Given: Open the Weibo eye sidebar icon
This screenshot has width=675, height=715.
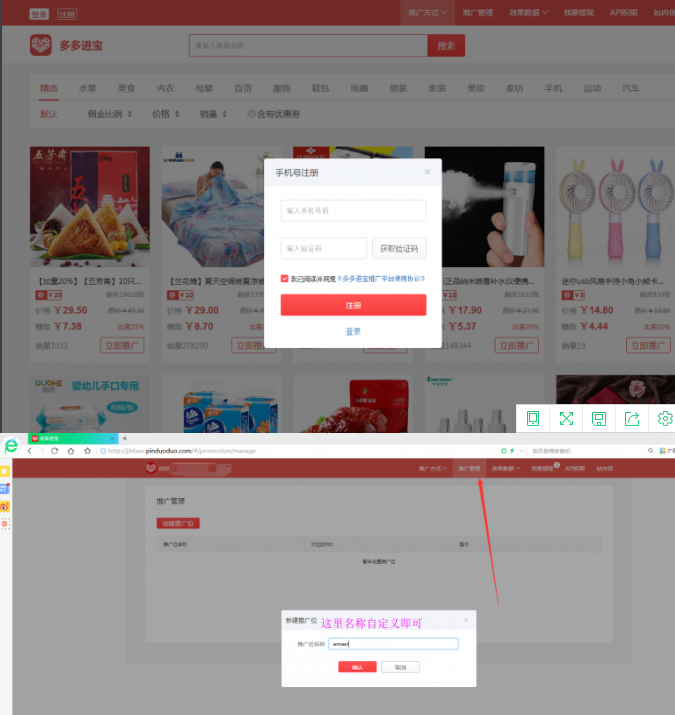Looking at the screenshot, I should click(5, 507).
